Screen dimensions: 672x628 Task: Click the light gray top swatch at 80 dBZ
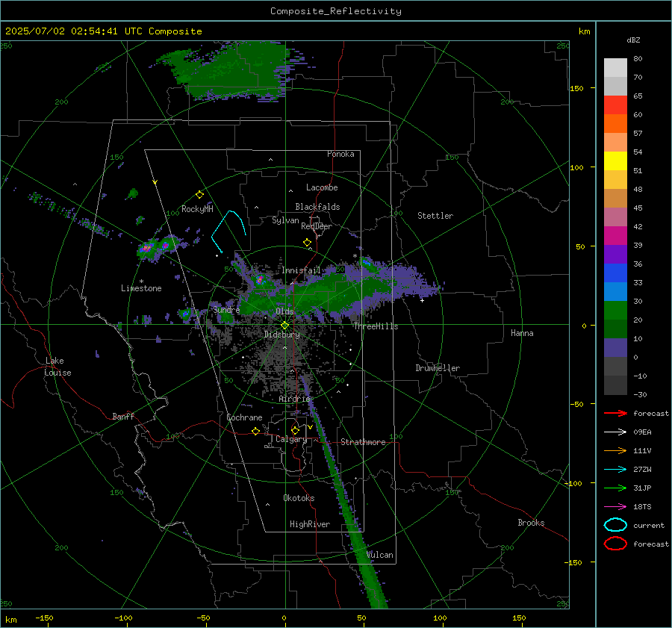[x=615, y=68]
